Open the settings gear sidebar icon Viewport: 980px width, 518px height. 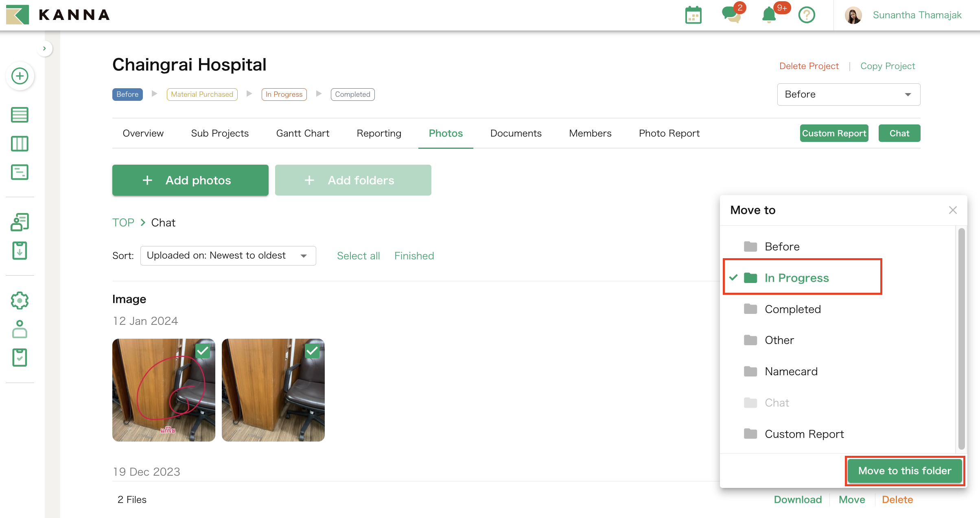pos(20,301)
